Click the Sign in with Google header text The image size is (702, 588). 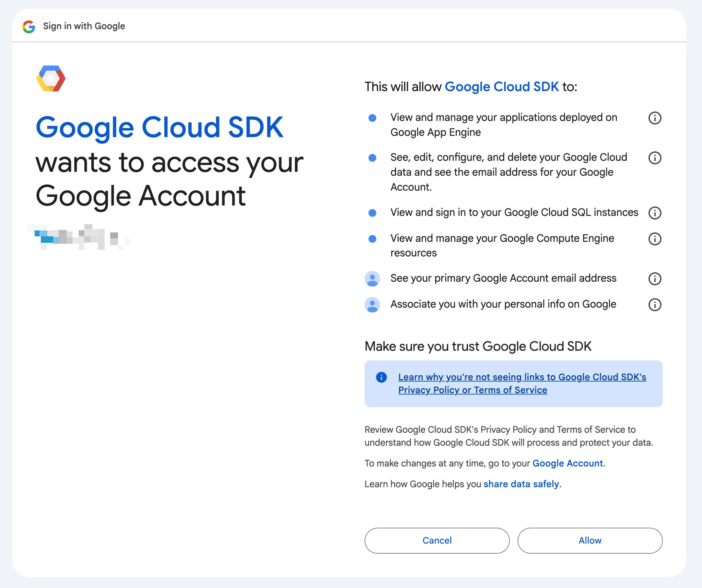pos(84,26)
